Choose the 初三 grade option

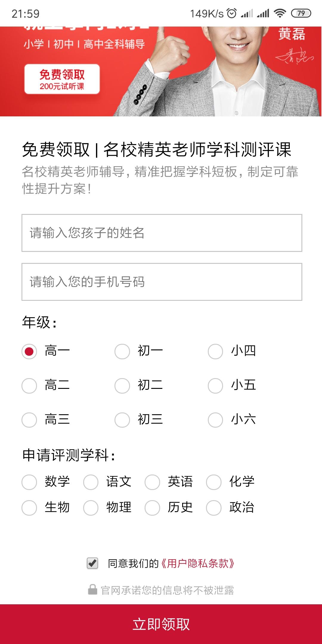click(122, 420)
